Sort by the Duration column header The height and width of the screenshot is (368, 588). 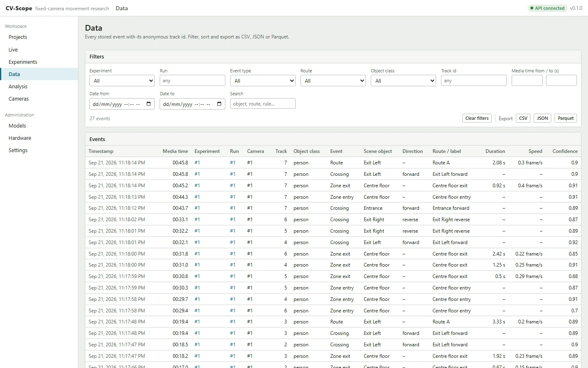click(495, 151)
